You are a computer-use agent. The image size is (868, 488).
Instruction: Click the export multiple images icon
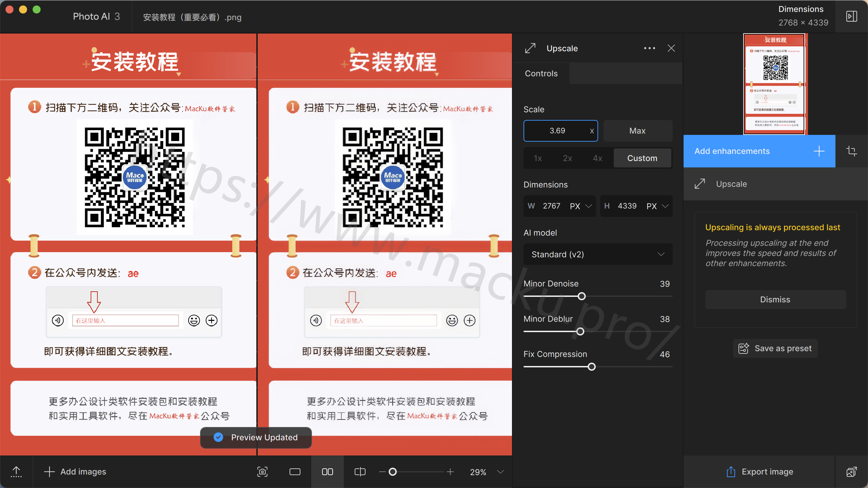pyautogui.click(x=851, y=472)
